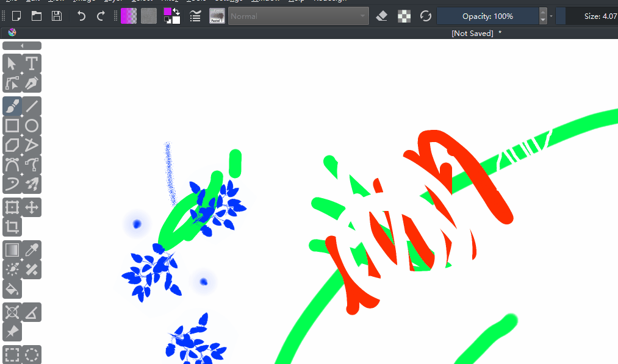This screenshot has height=364, width=618.
Task: Choose the Rectangle tool
Action: [x=12, y=126]
